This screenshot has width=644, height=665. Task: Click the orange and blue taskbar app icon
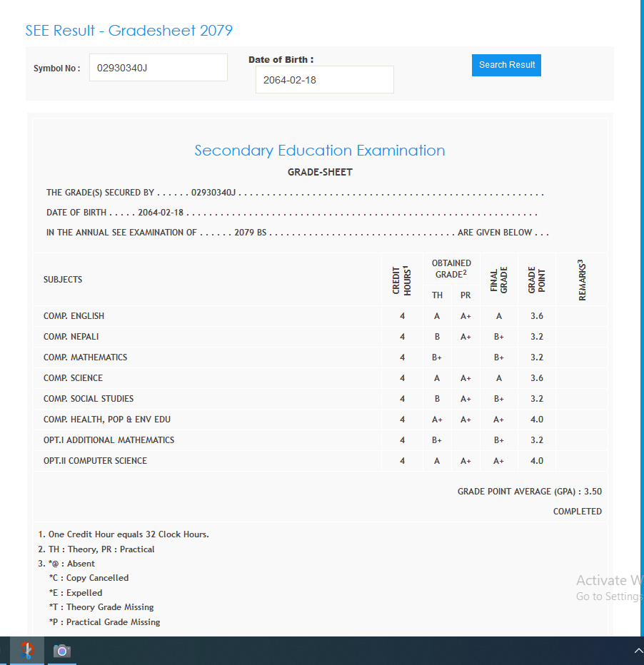point(27,651)
